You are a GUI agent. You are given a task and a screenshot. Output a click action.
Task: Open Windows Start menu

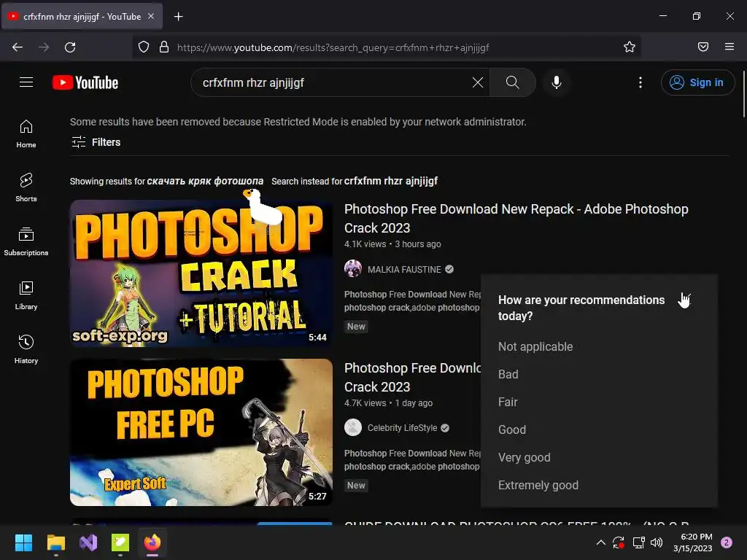23,542
